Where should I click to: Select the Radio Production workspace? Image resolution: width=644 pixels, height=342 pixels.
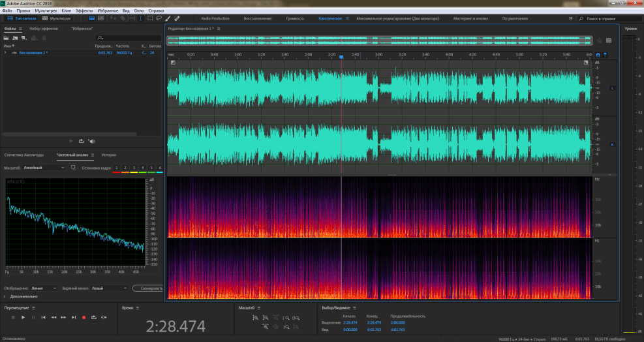(x=215, y=19)
